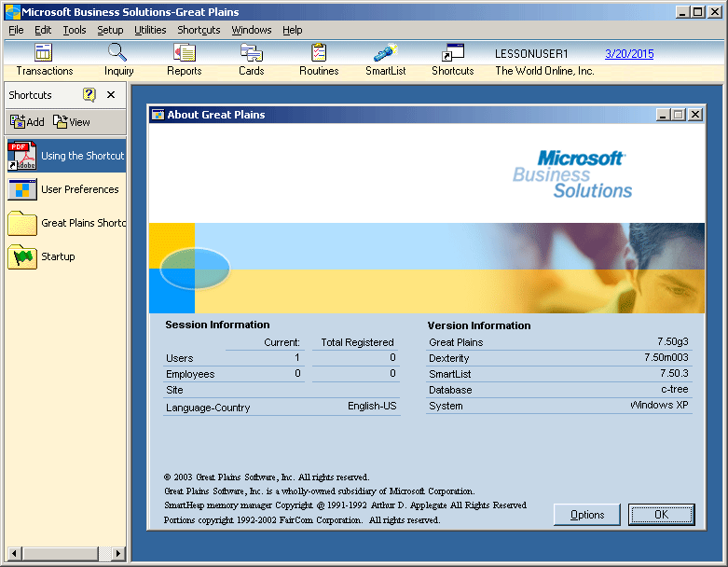Viewport: 728px width, 567px height.
Task: Open the Shortcuts toolbar icon
Action: click(x=453, y=52)
